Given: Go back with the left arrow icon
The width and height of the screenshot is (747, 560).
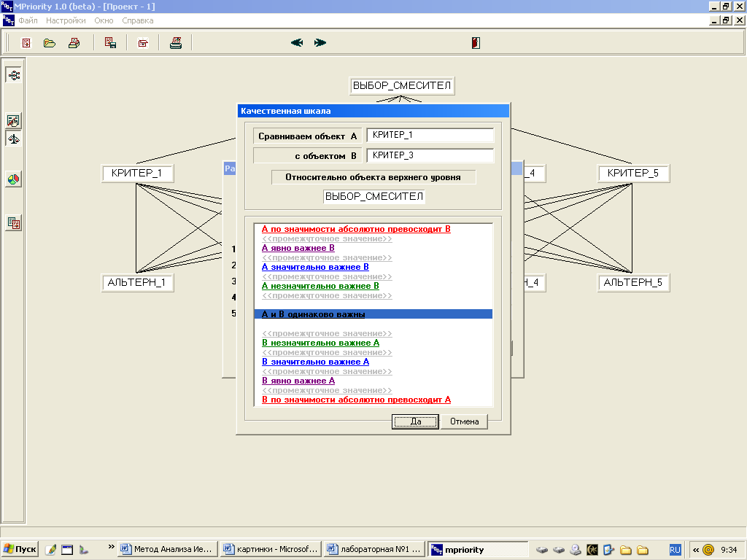Looking at the screenshot, I should [297, 43].
